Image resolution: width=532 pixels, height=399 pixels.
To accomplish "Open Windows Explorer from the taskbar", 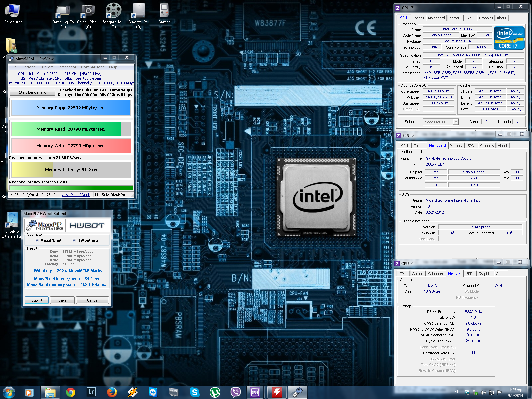I will click(x=50, y=393).
